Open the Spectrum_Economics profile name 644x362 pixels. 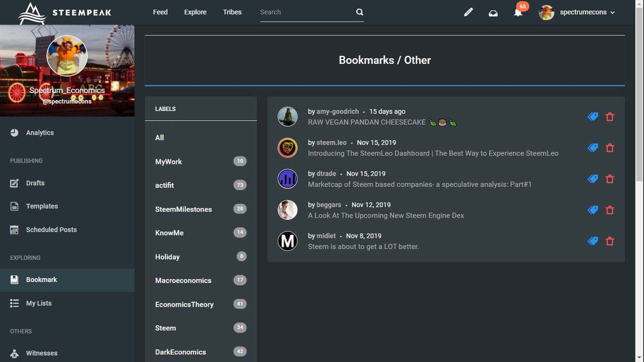pos(67,90)
